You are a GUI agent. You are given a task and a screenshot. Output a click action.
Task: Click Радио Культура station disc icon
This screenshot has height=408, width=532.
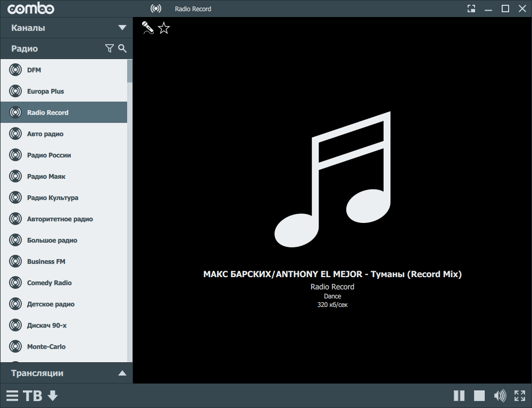[x=15, y=197]
